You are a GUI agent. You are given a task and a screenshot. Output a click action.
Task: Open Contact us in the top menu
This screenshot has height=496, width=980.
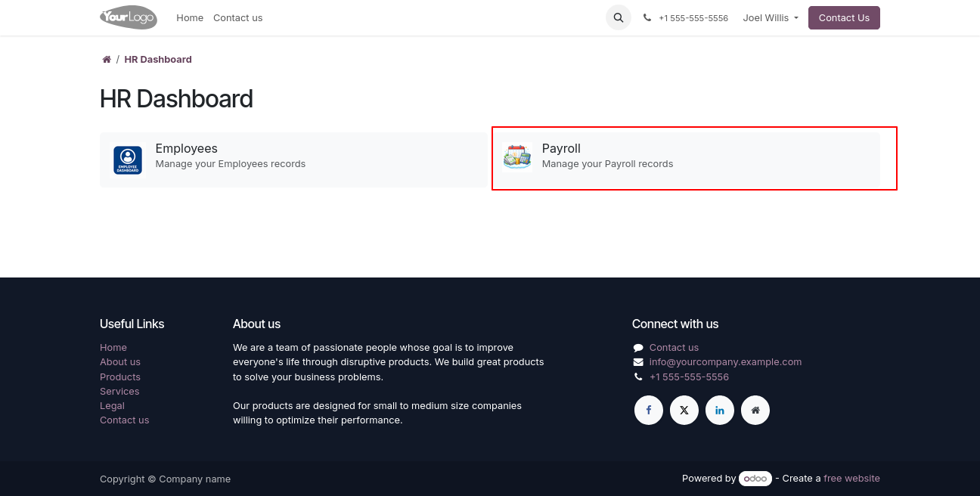(237, 17)
